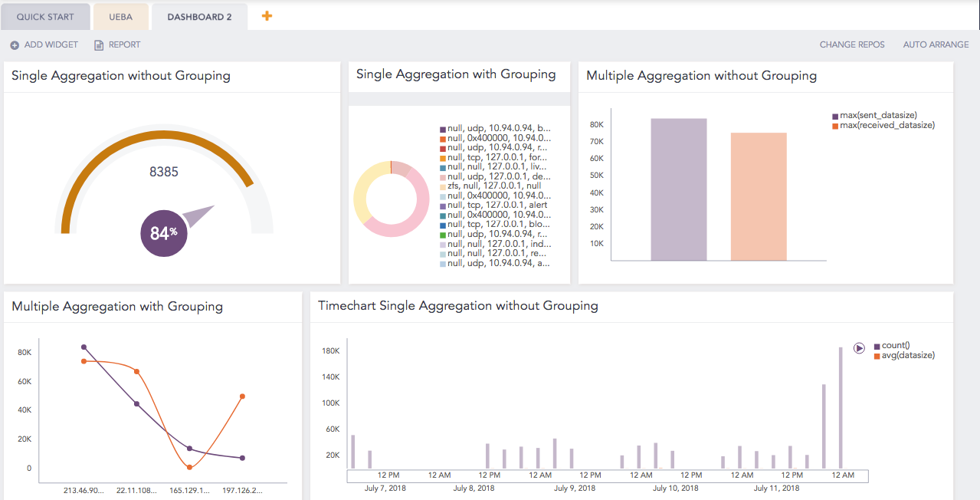This screenshot has height=500, width=980.
Task: Click the REPORT label
Action: pos(123,44)
